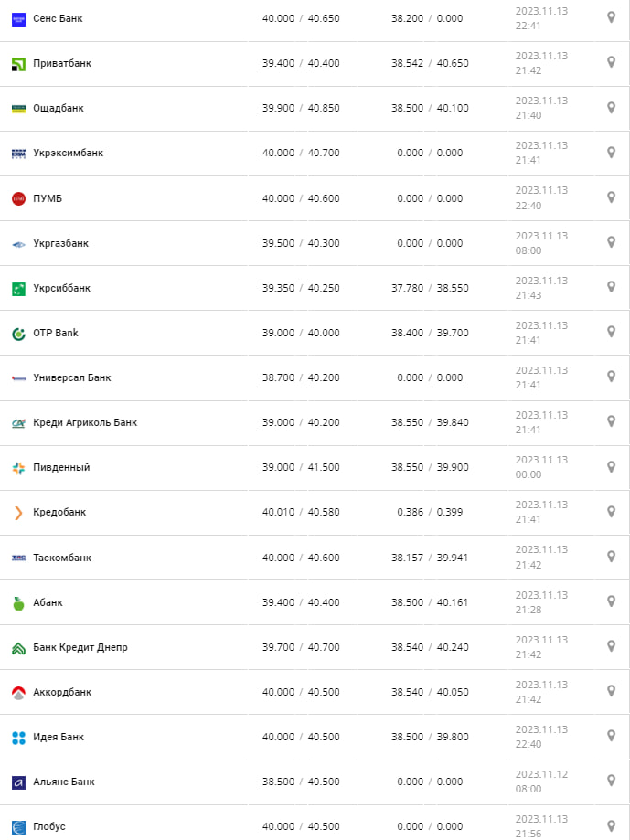Image resolution: width=630 pixels, height=840 pixels.
Task: Click the ПУМБ red logo icon
Action: pos(18,198)
